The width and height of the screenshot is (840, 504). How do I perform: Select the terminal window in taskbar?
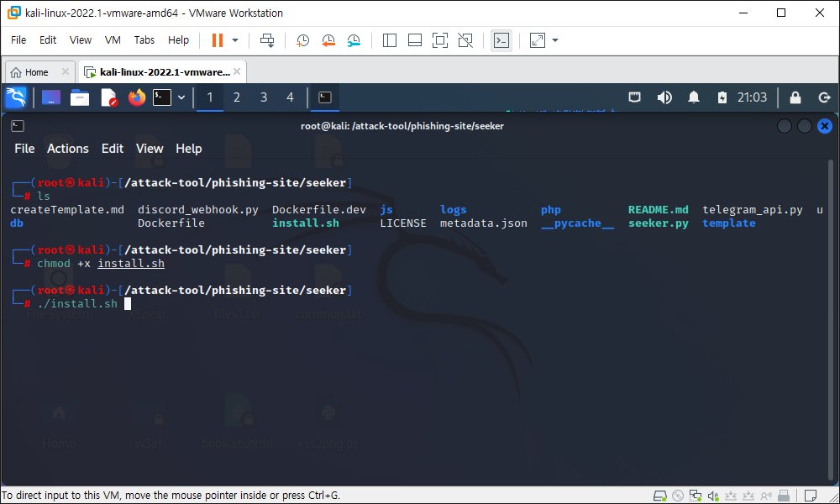324,97
